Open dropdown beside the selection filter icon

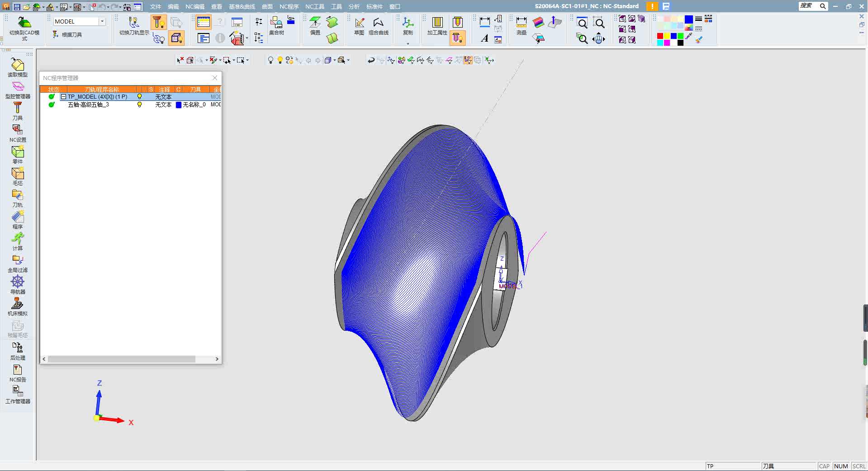220,60
